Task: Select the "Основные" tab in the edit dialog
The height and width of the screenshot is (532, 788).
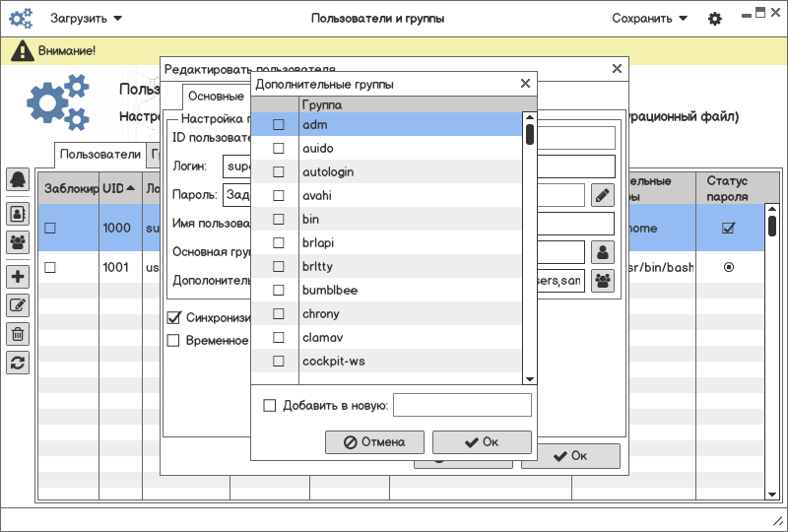Action: [216, 97]
